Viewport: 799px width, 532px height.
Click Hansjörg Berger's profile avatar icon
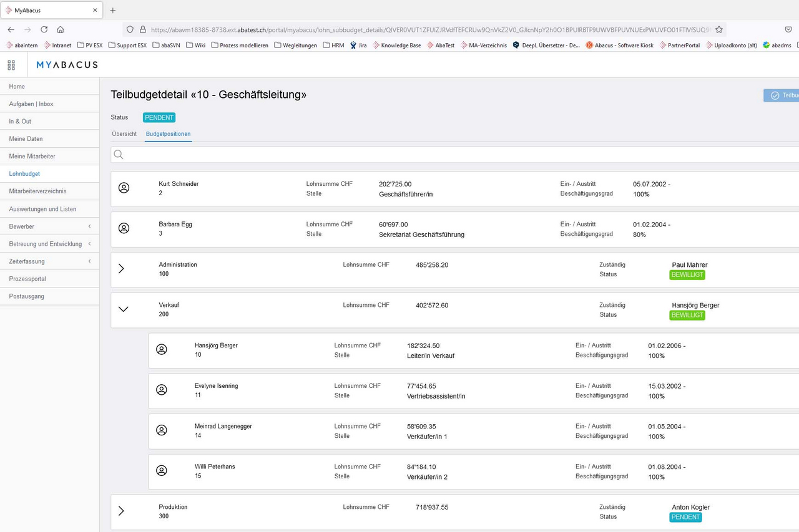tap(161, 349)
